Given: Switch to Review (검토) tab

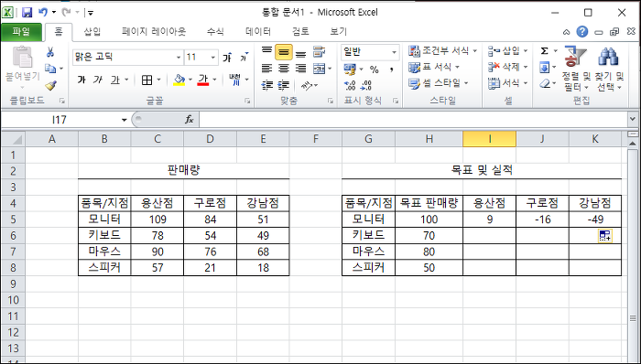Looking at the screenshot, I should (300, 31).
